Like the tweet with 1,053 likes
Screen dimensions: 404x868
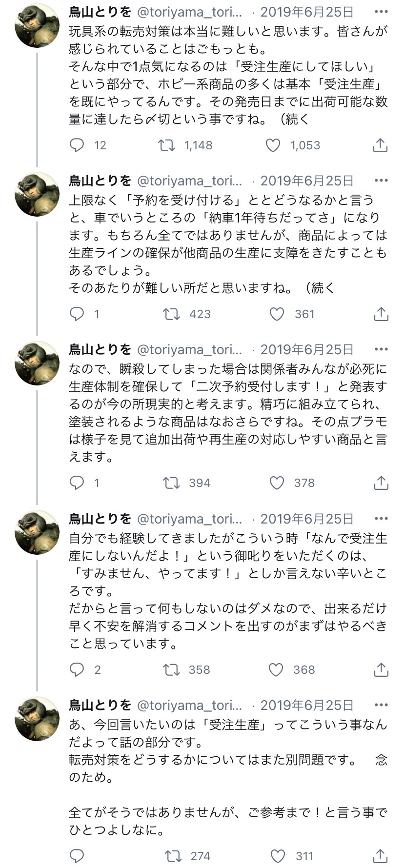[x=273, y=145]
